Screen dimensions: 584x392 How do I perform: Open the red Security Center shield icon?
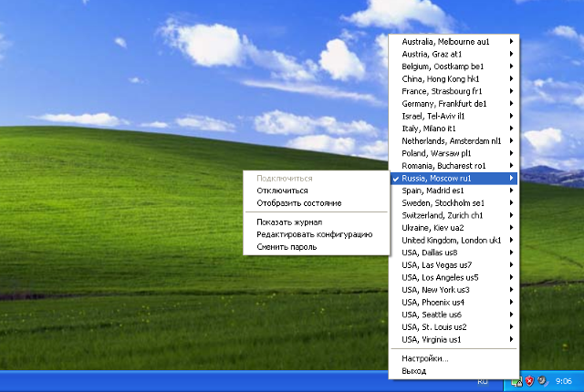pos(529,381)
